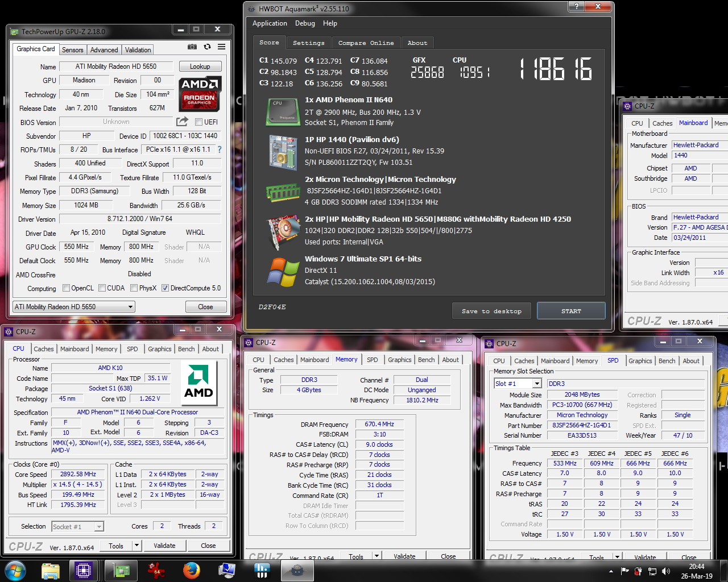Switch to the Sensors tab in GPU-Z
728x582 pixels.
point(73,50)
